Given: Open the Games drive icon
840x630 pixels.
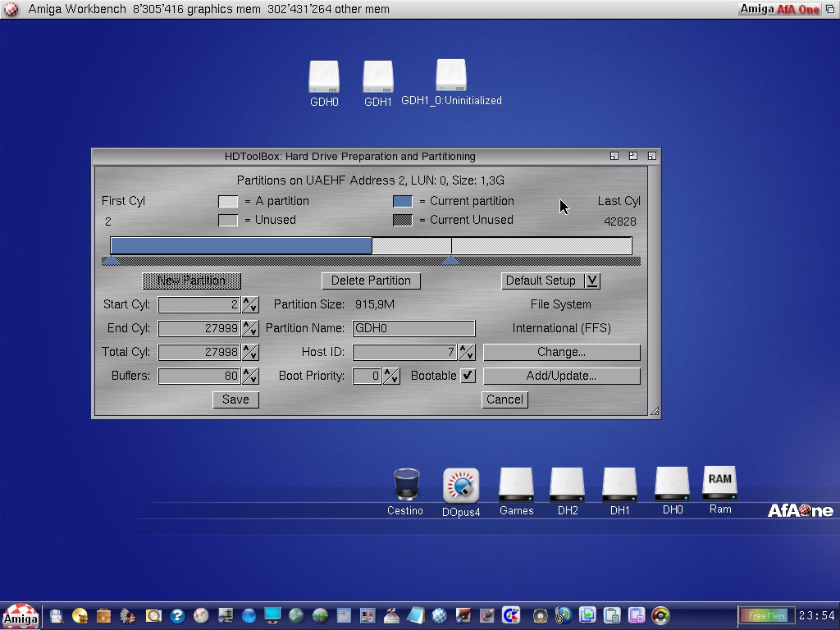Looking at the screenshot, I should pos(516,485).
